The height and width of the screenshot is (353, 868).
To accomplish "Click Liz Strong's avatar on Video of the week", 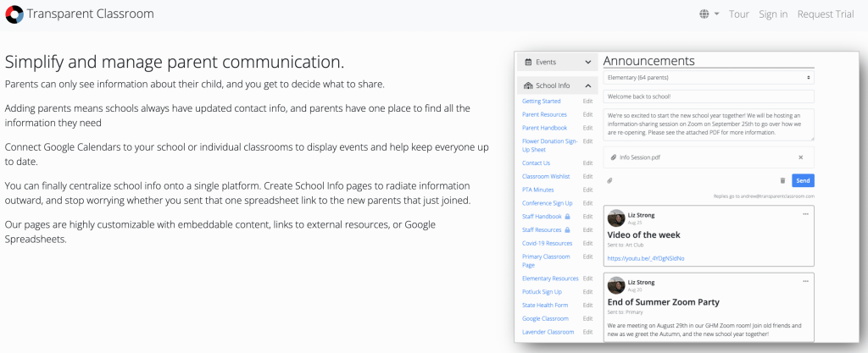I will 617,218.
